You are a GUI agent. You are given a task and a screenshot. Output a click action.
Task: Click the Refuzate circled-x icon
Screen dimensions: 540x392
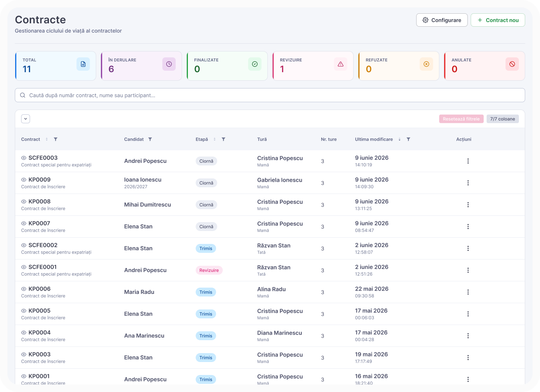(x=426, y=64)
